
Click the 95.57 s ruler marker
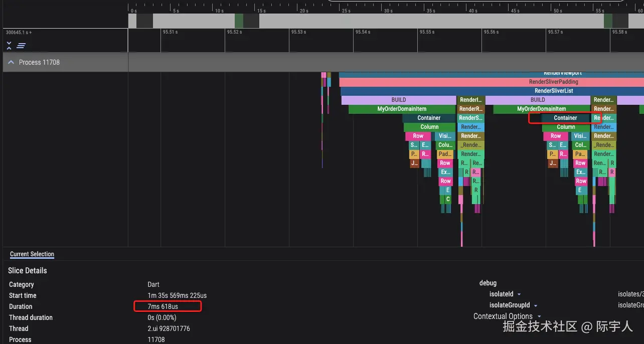tap(555, 32)
